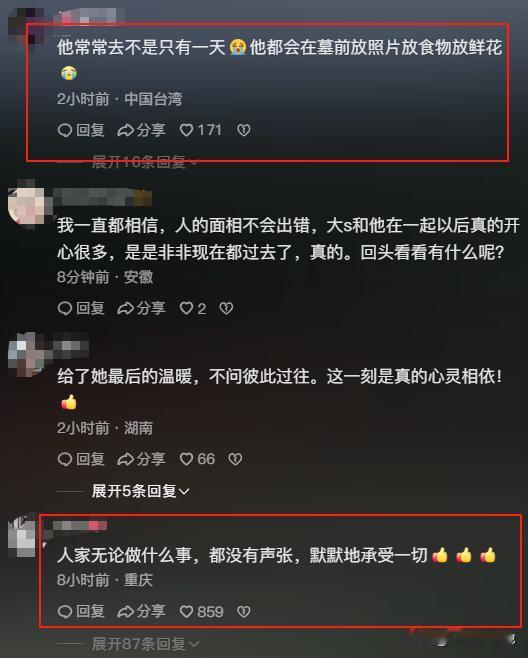Share the Anhui comment
528x658 pixels.
coord(141,308)
